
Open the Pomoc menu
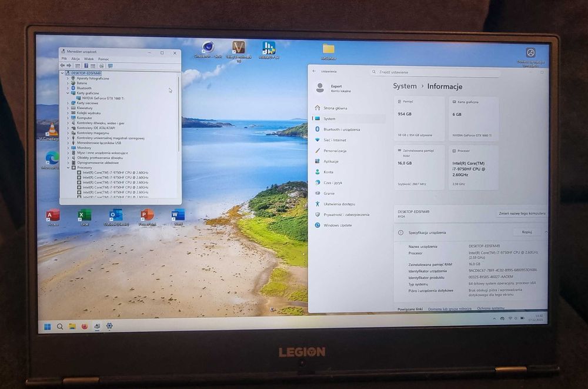pyautogui.click(x=103, y=59)
